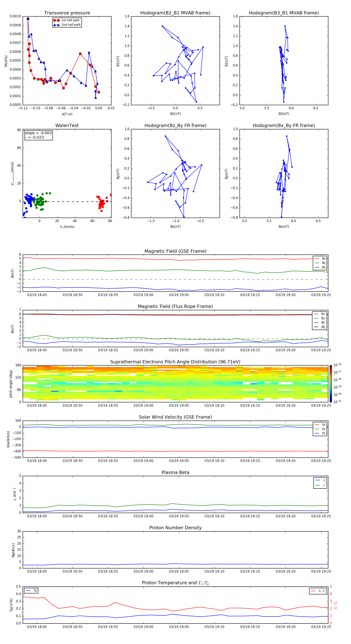Click the "1st half path" legend entry

(x=67, y=20)
